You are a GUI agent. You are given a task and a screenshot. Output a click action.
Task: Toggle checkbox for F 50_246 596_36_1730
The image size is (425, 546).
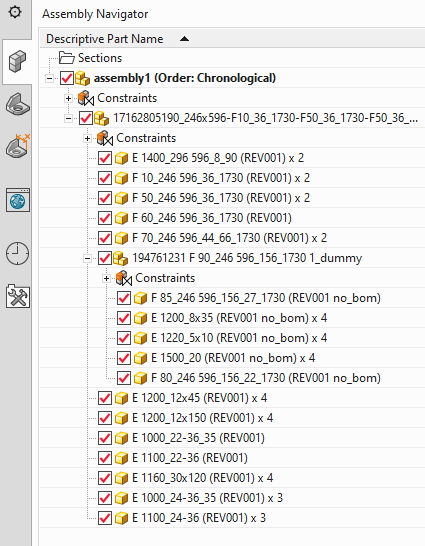tap(105, 198)
